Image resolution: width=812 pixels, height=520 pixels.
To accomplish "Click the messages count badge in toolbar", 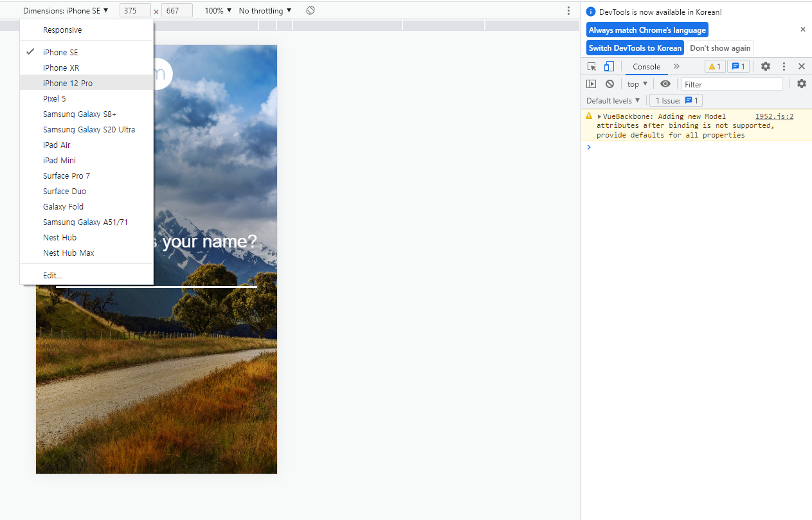I will pyautogui.click(x=738, y=66).
